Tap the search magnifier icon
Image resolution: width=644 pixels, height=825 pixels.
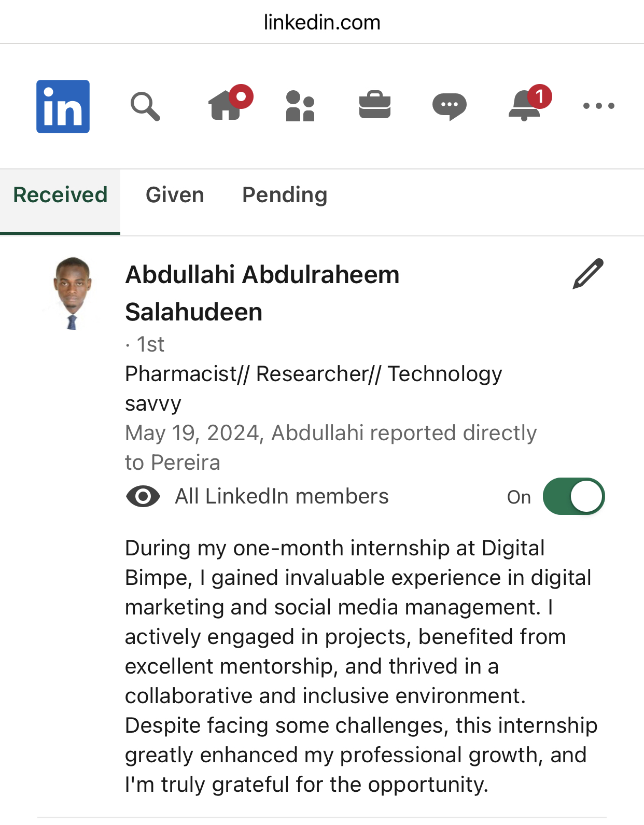[x=145, y=106]
